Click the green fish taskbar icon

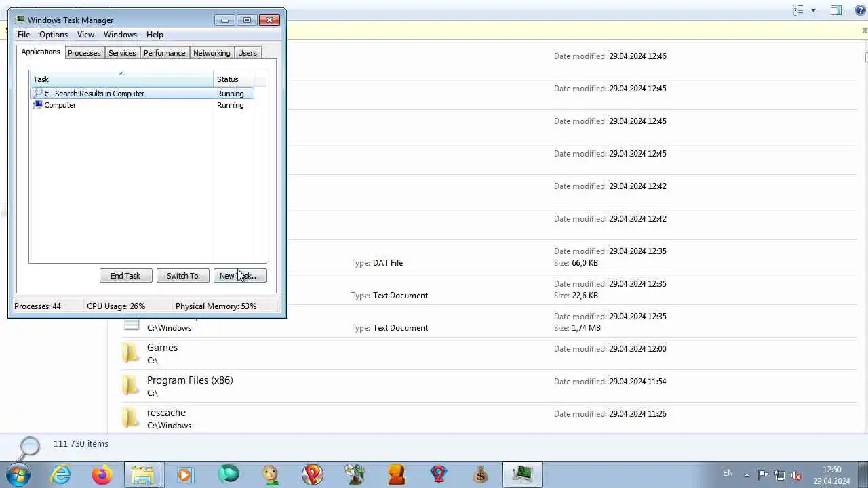(x=229, y=474)
